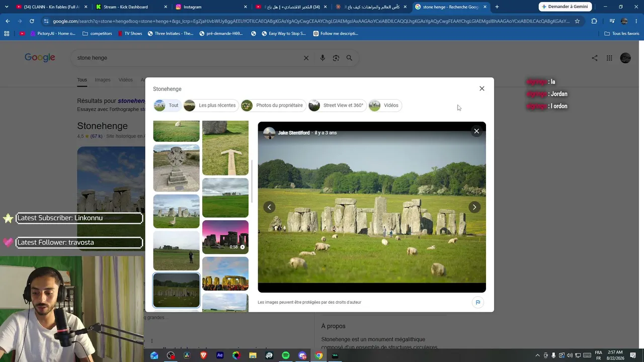
Task: Open Three Initiates bookmark
Action: pos(170,34)
